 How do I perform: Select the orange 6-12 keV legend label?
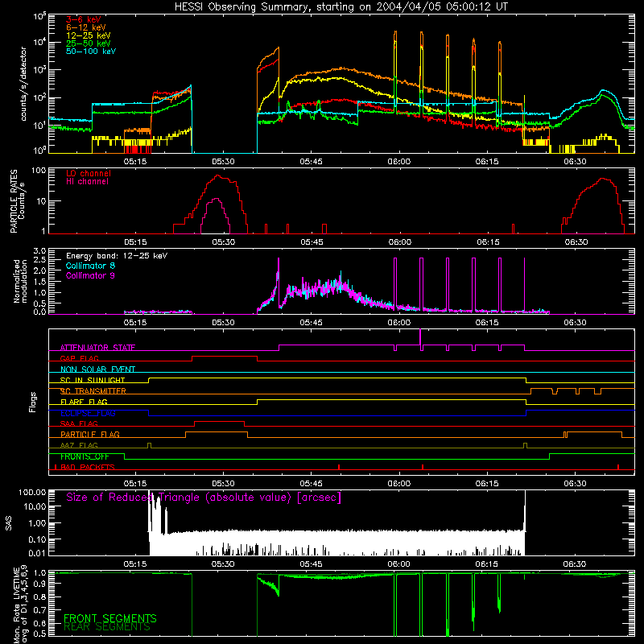(86, 27)
